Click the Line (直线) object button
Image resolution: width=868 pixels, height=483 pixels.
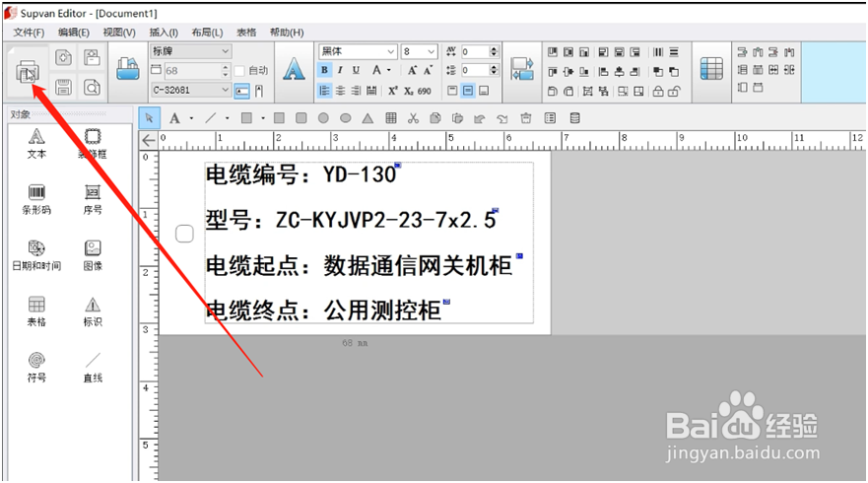tap(93, 368)
